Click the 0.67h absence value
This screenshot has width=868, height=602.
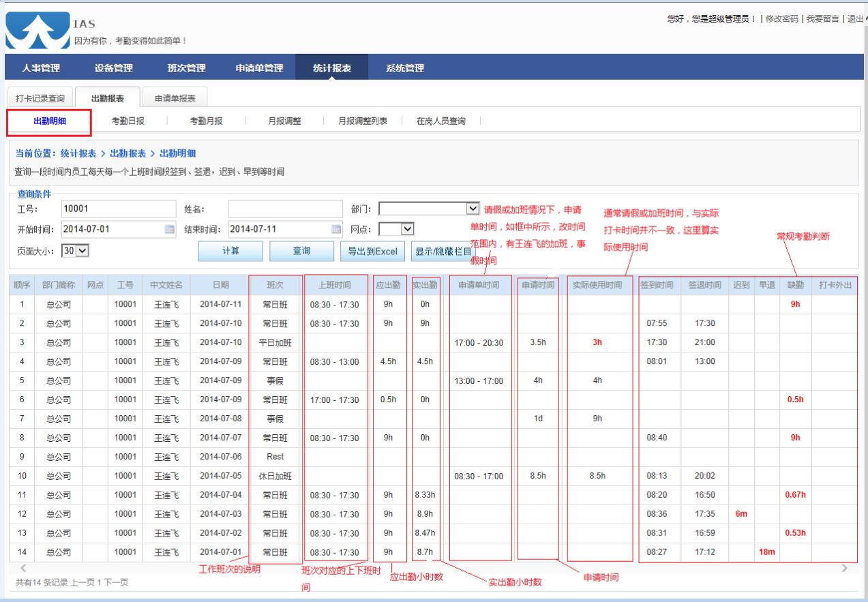(795, 495)
